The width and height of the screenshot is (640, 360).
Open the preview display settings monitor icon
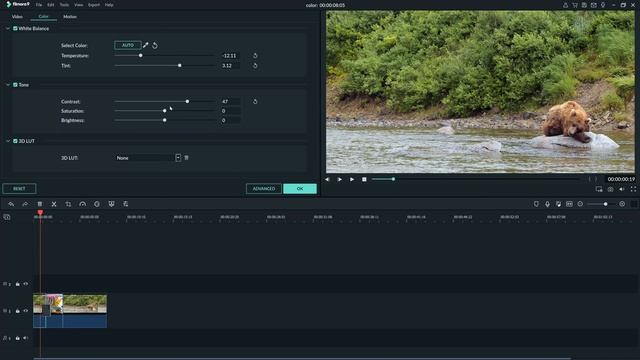pyautogui.click(x=599, y=189)
